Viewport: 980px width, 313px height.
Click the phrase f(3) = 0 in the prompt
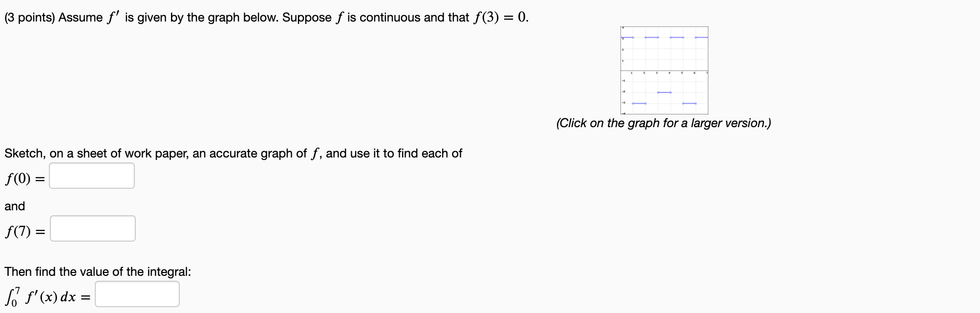click(498, 16)
